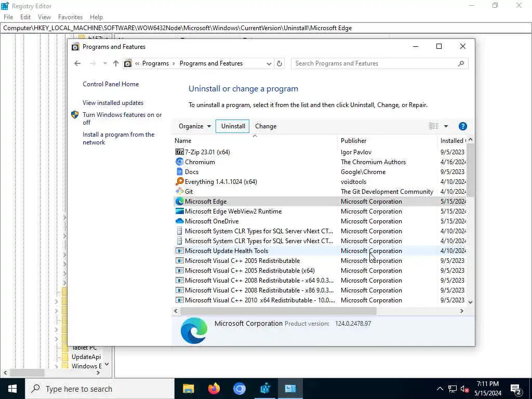The image size is (532, 399).
Task: Click the scroll down arrow of program list
Action: [470, 302]
